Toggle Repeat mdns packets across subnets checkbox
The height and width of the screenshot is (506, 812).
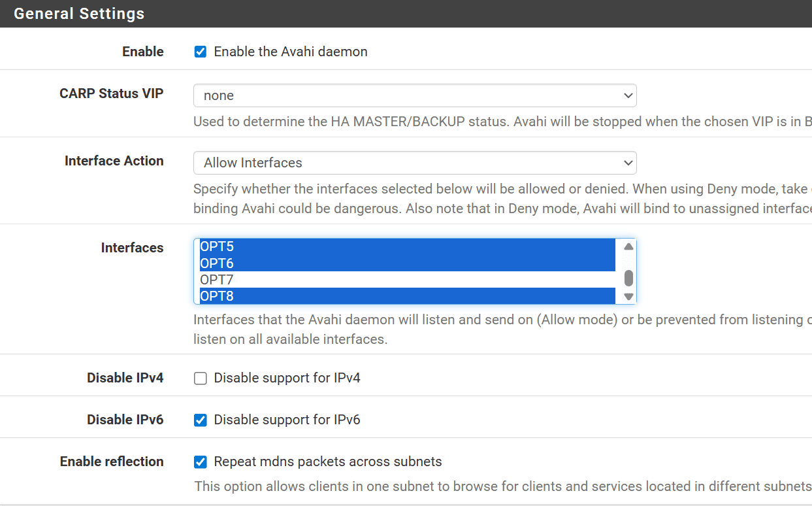coord(201,462)
